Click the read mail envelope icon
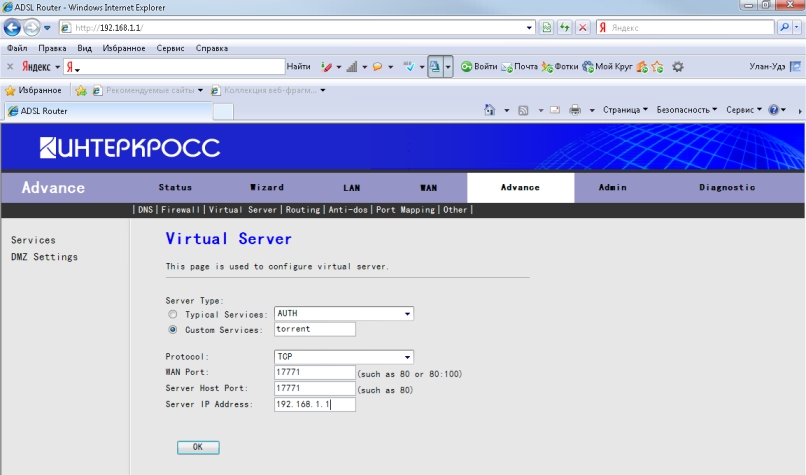Image resolution: width=806 pixels, height=475 pixels. [555, 110]
